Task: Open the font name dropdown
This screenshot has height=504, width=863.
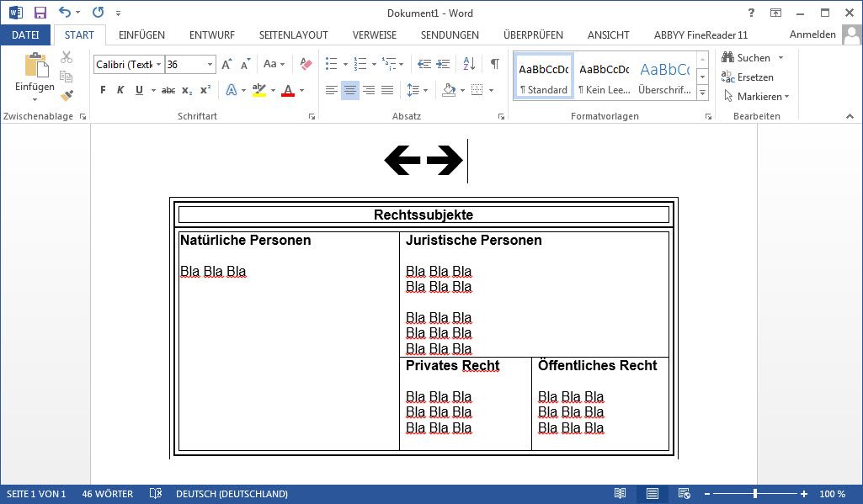Action: (x=158, y=65)
